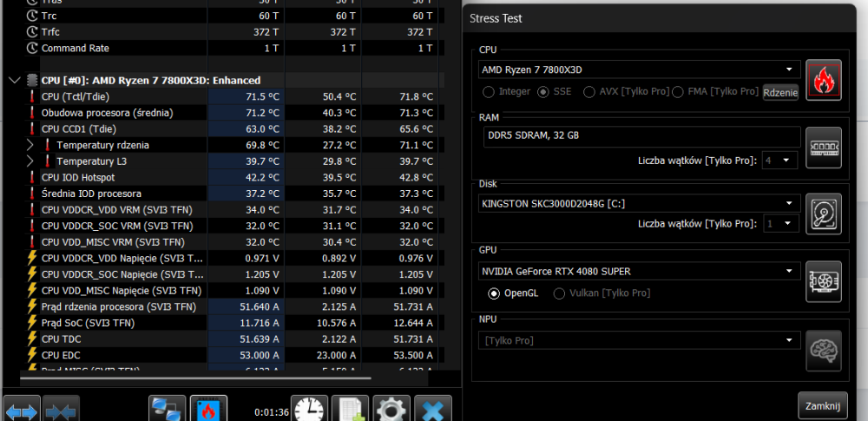
Task: Click the logging sheet icon with green plus
Action: pyautogui.click(x=351, y=410)
